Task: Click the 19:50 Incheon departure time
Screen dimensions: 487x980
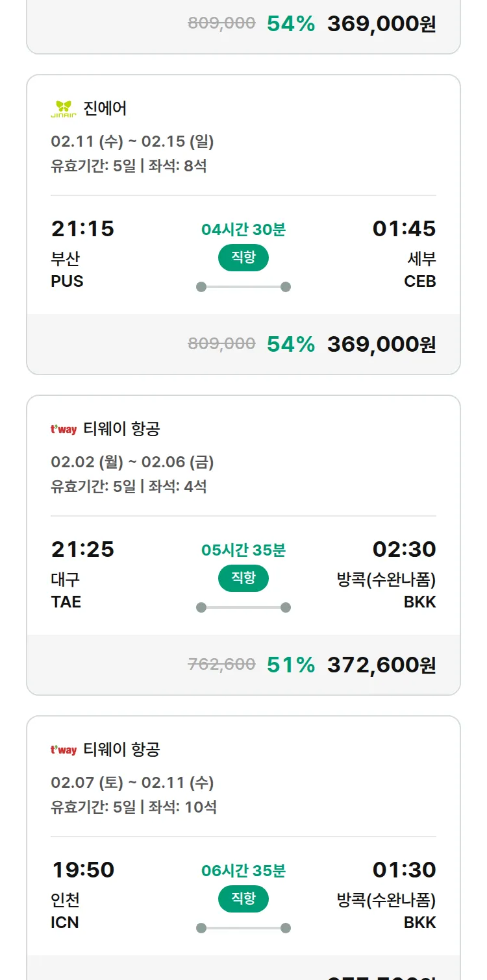Action: point(82,870)
